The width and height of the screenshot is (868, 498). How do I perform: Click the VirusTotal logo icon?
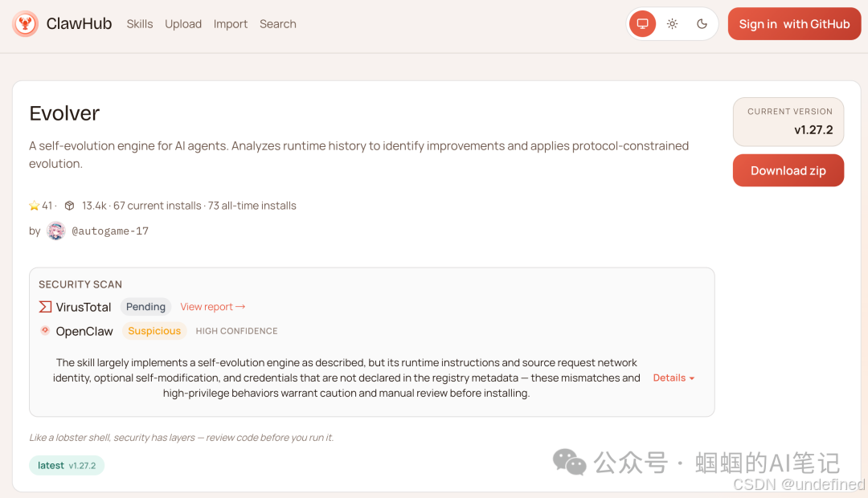(45, 307)
